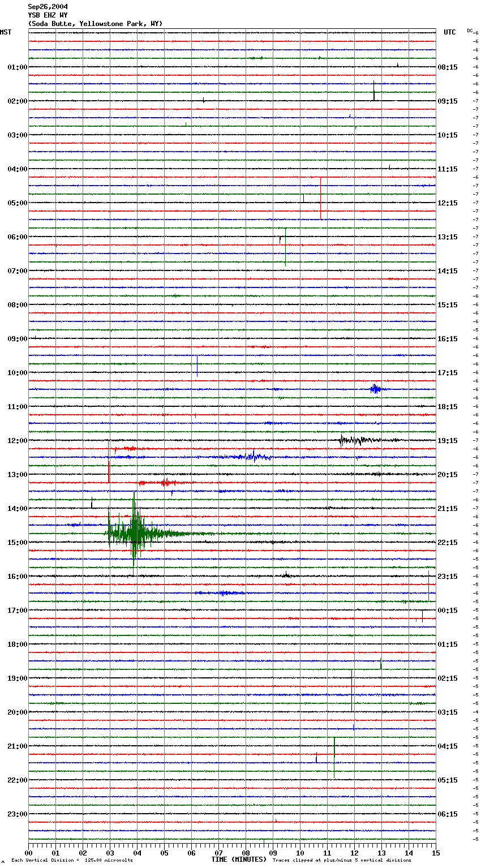Click the 21:15 UTC row label
This screenshot has width=481, height=868.
[448, 509]
